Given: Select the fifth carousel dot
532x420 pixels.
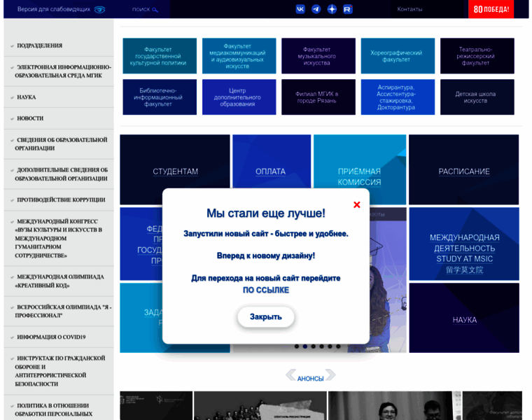Looking at the screenshot, I should click(x=330, y=346).
